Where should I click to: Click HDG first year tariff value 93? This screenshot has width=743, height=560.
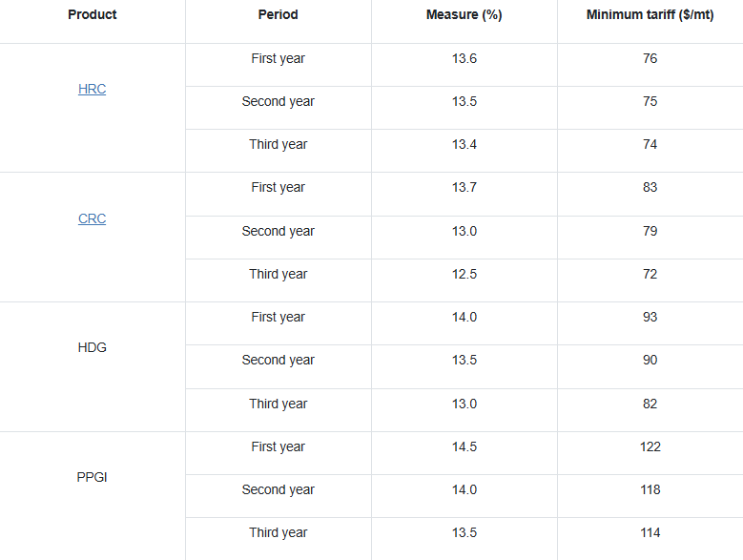click(x=650, y=317)
